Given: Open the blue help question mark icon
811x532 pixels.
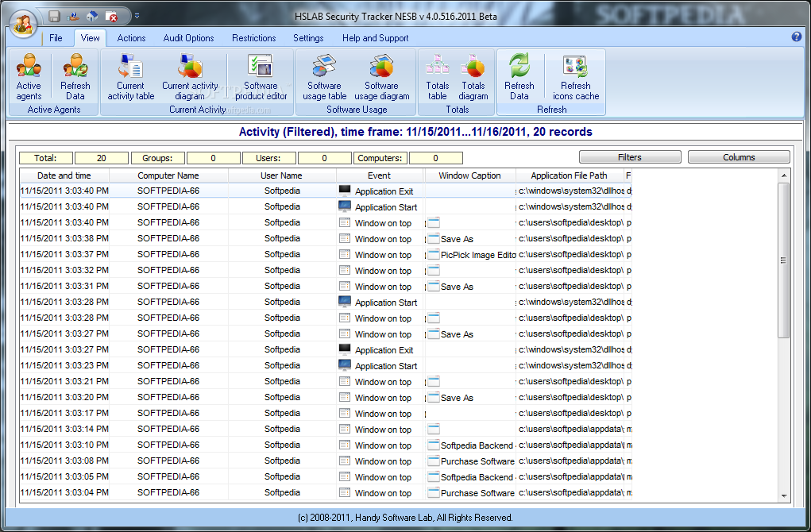Looking at the screenshot, I should coord(796,37).
